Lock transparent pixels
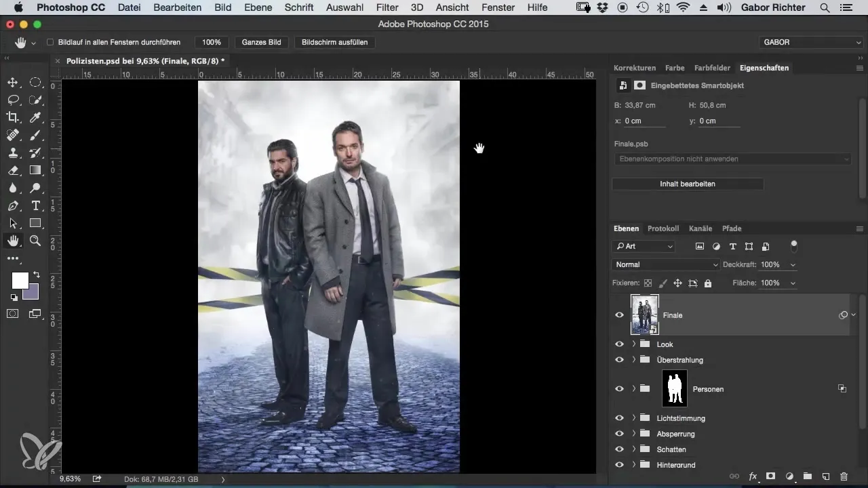The width and height of the screenshot is (868, 488). (648, 283)
